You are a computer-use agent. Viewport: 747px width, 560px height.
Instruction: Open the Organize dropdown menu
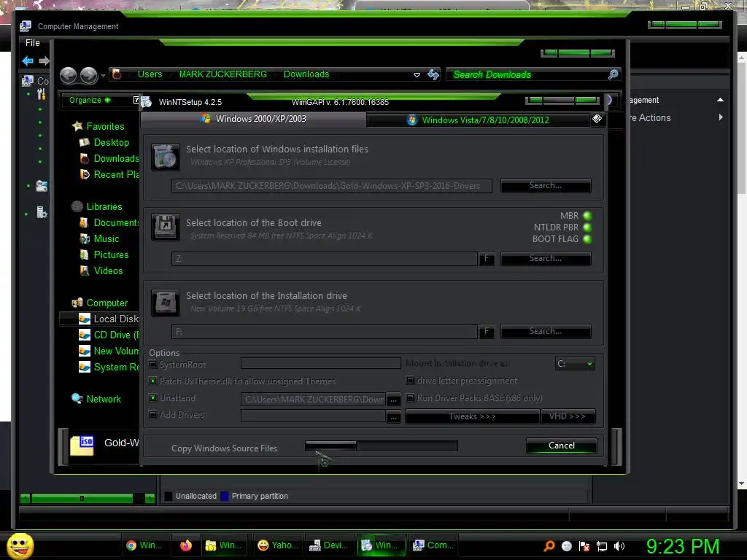(x=90, y=100)
